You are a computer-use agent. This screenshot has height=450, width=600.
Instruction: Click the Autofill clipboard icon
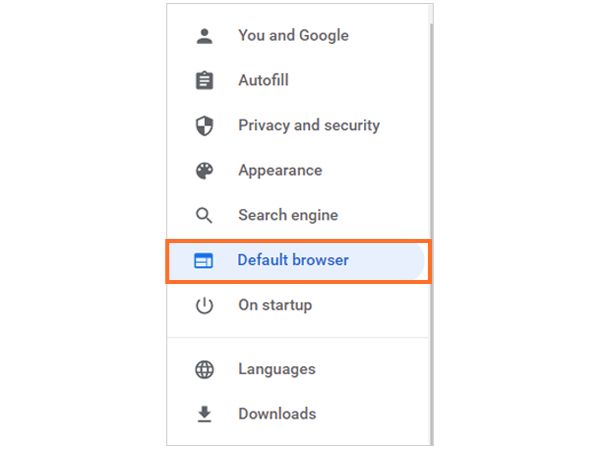[x=204, y=81]
